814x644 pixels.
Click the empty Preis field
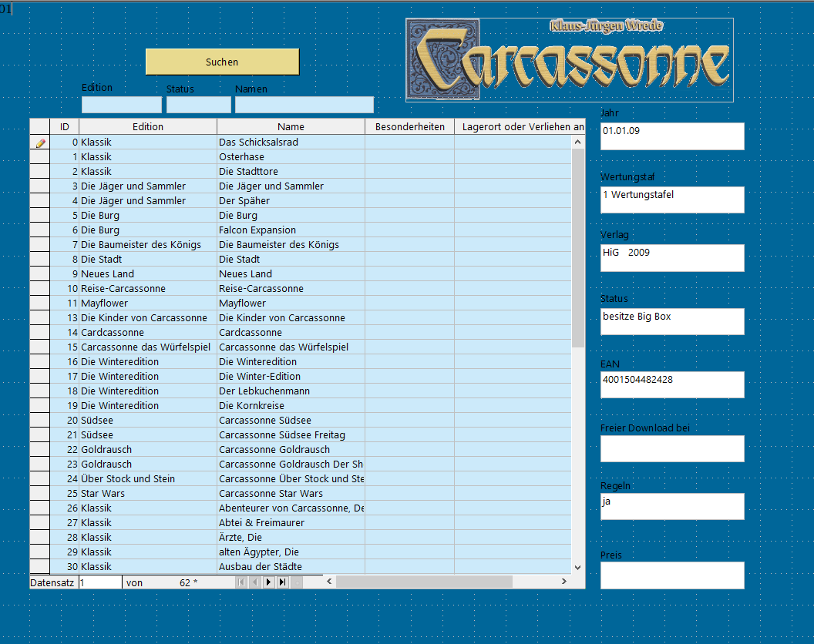click(x=672, y=575)
